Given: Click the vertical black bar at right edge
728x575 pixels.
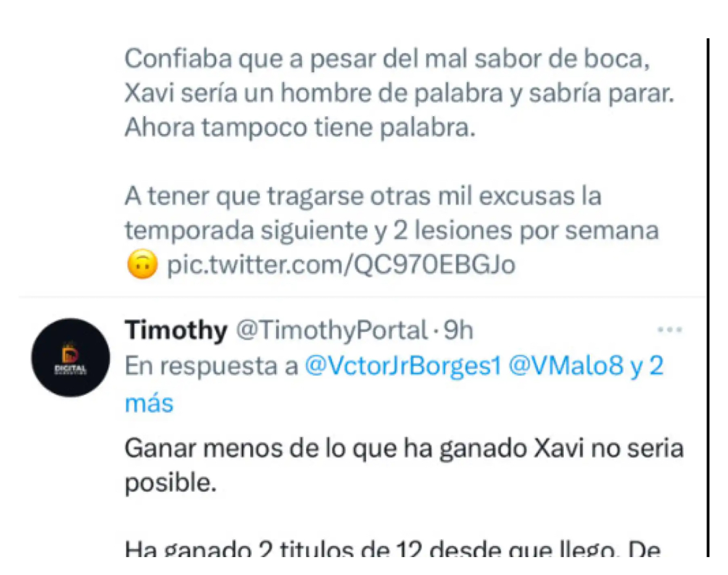Looking at the screenshot, I should pyautogui.click(x=708, y=298).
